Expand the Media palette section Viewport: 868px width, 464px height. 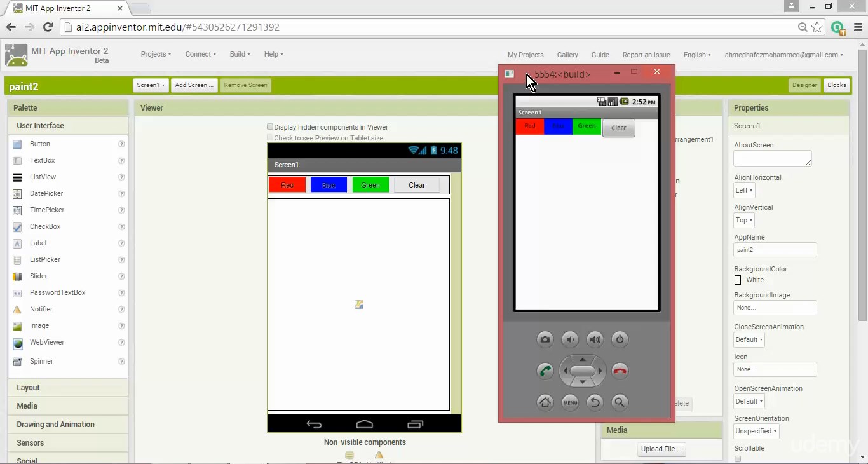pos(68,406)
